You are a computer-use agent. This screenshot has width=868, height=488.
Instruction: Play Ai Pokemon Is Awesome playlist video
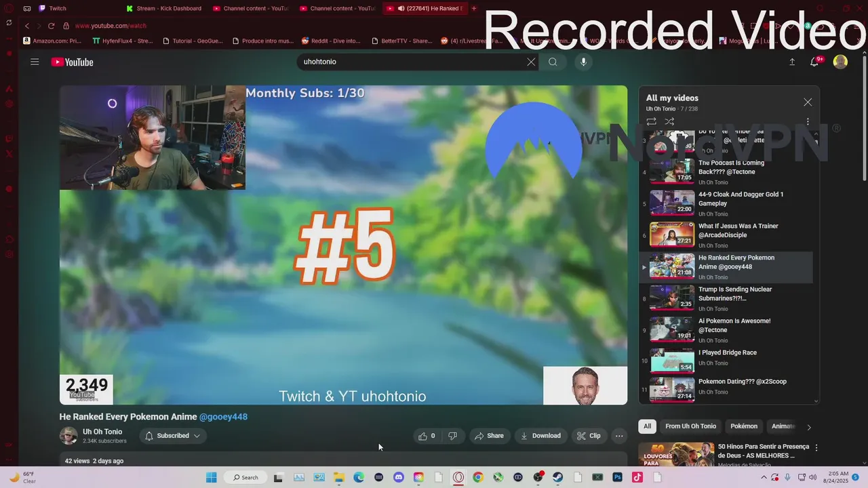click(x=726, y=330)
